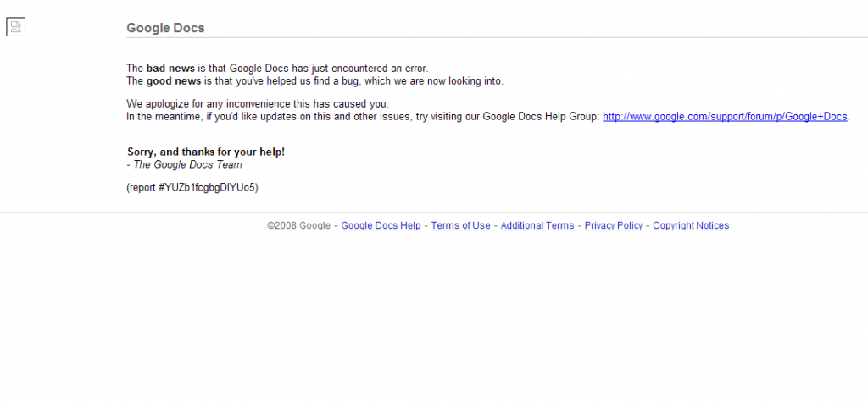This screenshot has height=404, width=868.
Task: Open the Google Docs Help Group forum URL
Action: pos(725,117)
